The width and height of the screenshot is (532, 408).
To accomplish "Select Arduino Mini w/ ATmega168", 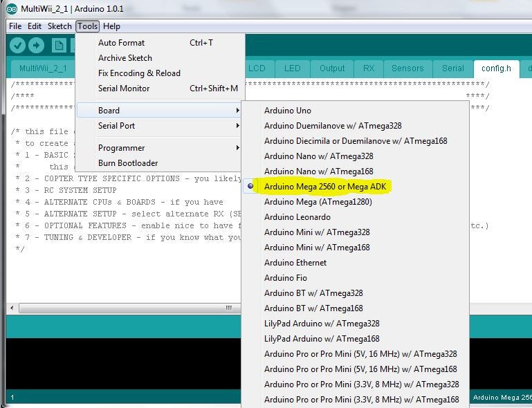I will (356, 248).
